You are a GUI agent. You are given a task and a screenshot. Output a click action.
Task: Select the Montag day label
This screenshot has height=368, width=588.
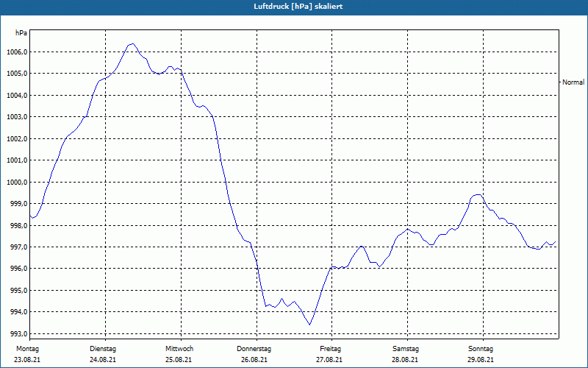click(27, 349)
